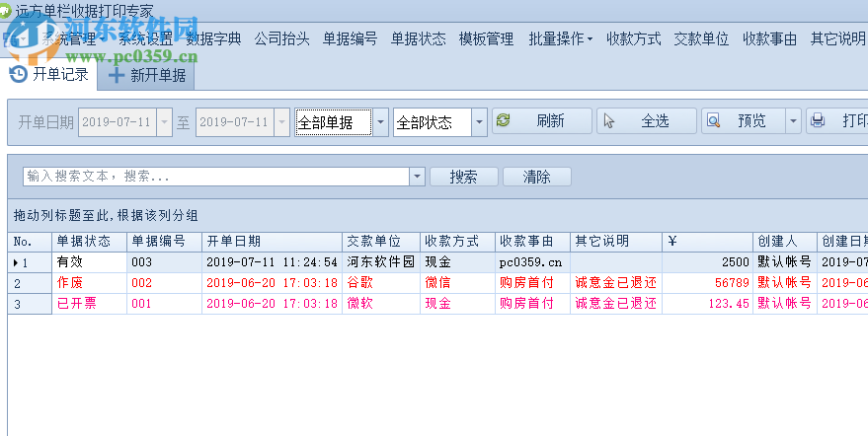Viewport: 868px width, 436px height.
Task: Click the 微软 payer cell
Action: point(381,303)
